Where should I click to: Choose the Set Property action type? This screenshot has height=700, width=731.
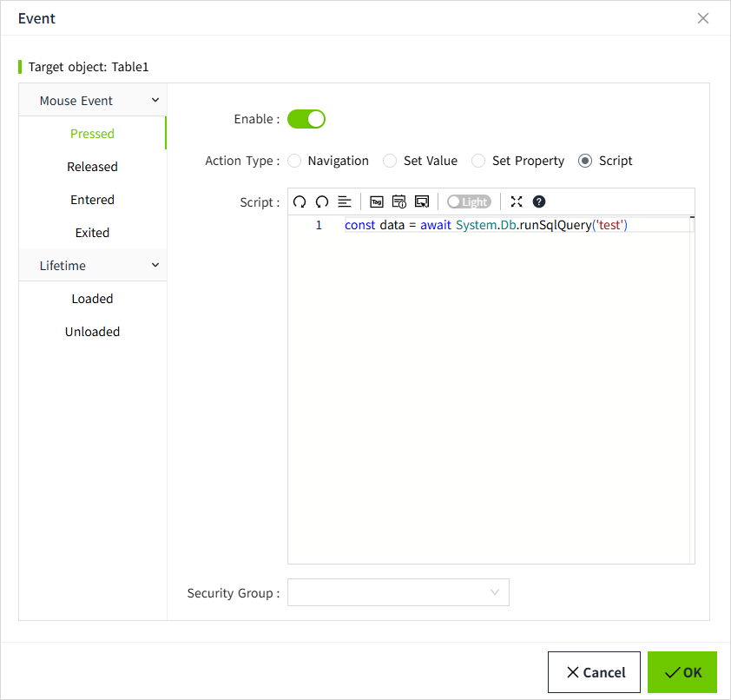[478, 161]
